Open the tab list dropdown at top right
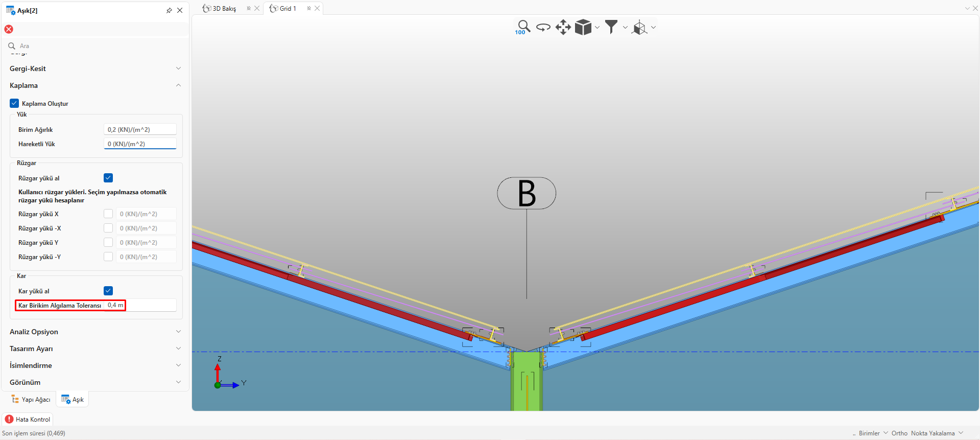This screenshot has width=980, height=440. [967, 9]
